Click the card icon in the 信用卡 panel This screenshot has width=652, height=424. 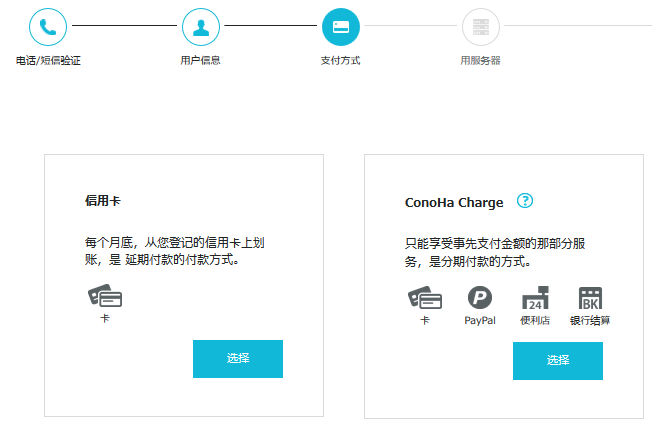coord(105,297)
